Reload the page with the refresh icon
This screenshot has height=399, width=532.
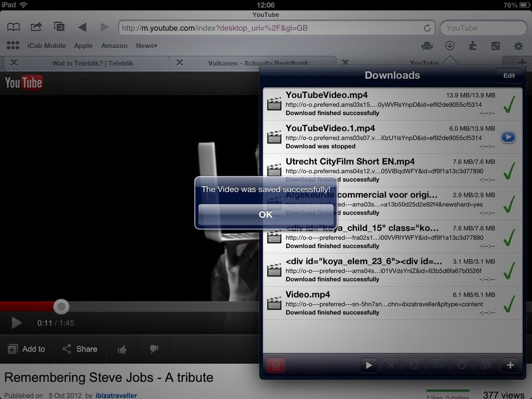[x=427, y=28]
